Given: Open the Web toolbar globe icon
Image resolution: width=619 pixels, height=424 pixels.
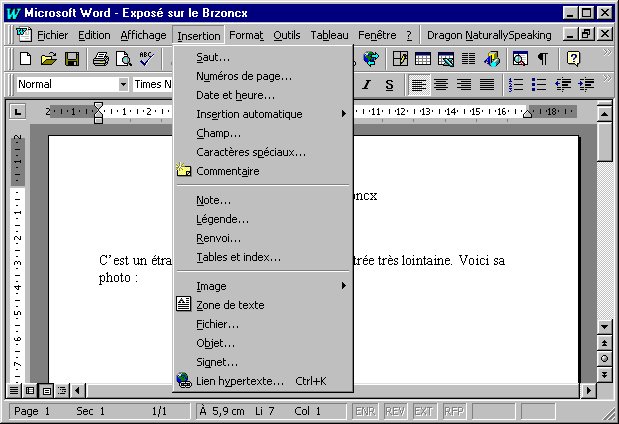Looking at the screenshot, I should tap(371, 59).
